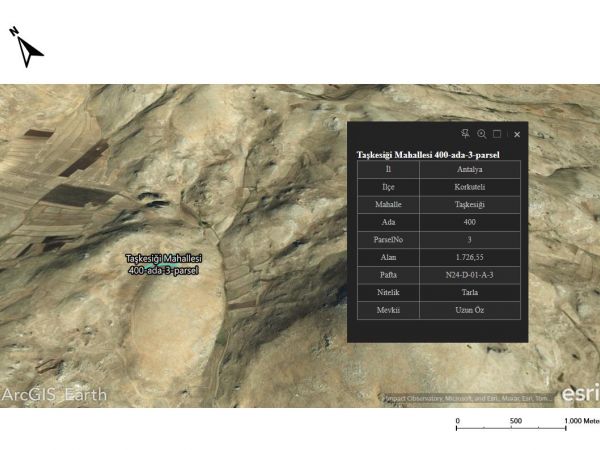Click the İl row label
This screenshot has width=600, height=450.
[x=388, y=170]
